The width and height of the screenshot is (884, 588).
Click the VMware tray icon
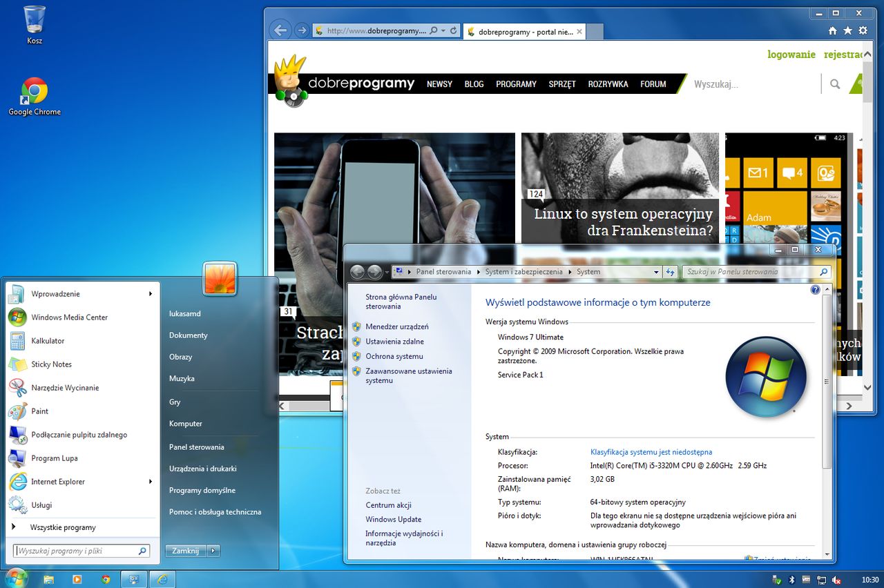(806, 580)
